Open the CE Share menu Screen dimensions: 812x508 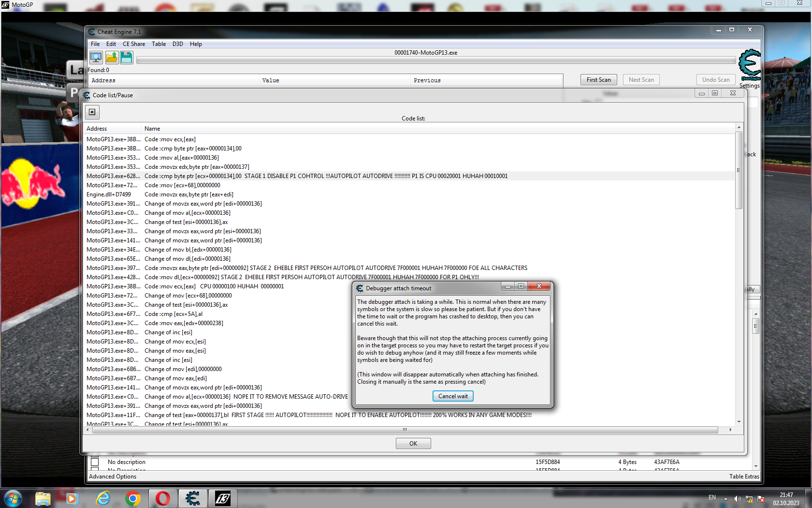(134, 44)
